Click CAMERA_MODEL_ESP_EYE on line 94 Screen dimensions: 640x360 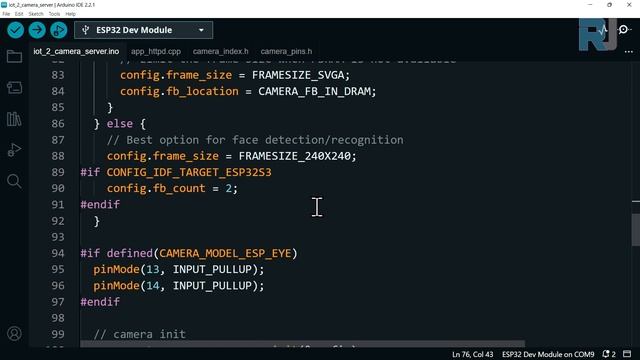click(x=225, y=253)
